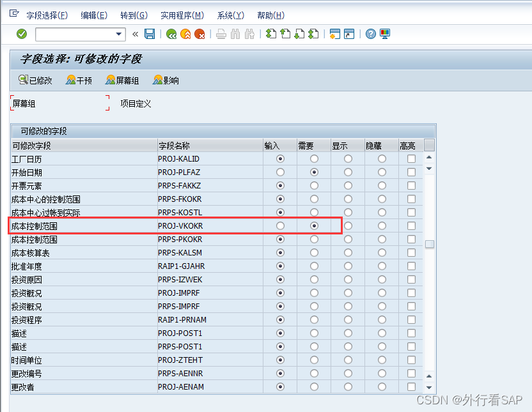The image size is (532, 412).
Task: Click the 已修改 button
Action: 35,80
